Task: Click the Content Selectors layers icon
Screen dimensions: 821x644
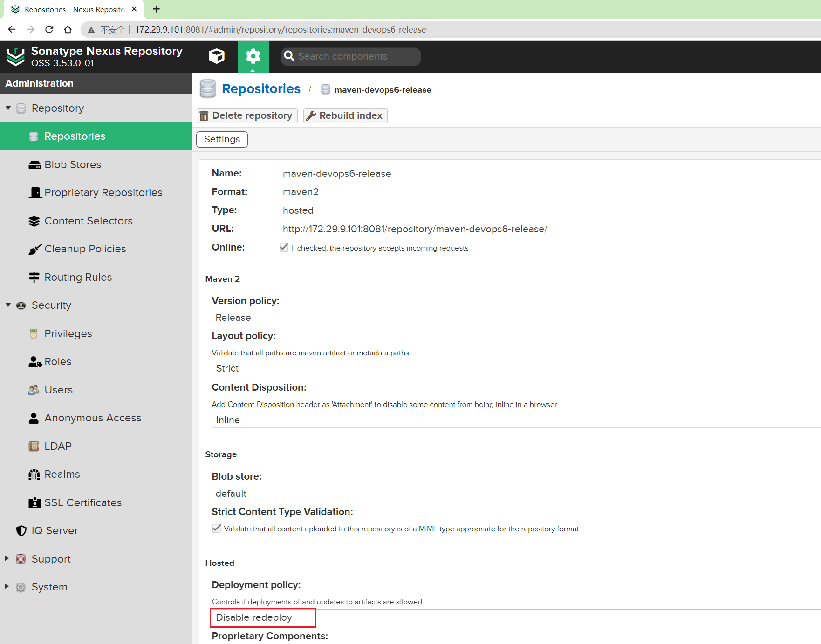Action: [34, 221]
